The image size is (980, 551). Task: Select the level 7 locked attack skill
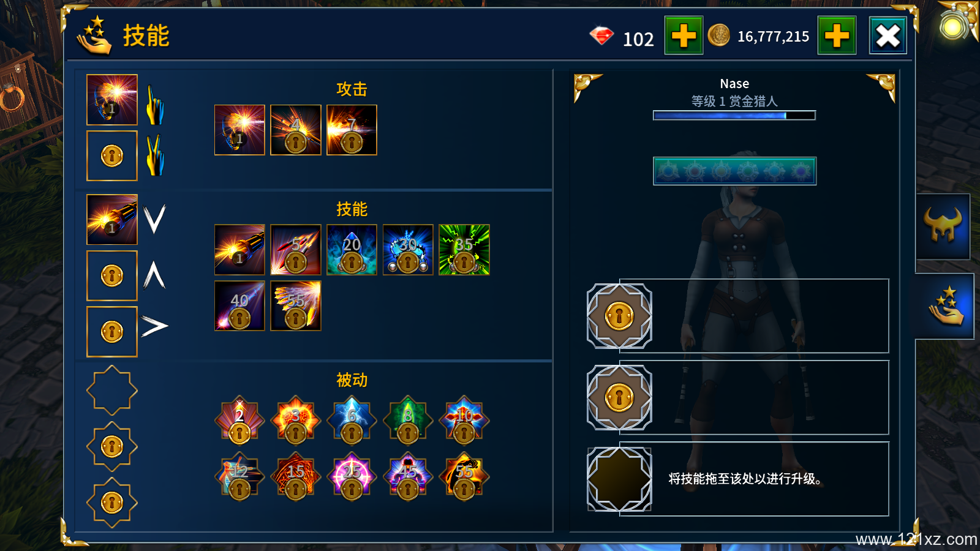pos(352,130)
